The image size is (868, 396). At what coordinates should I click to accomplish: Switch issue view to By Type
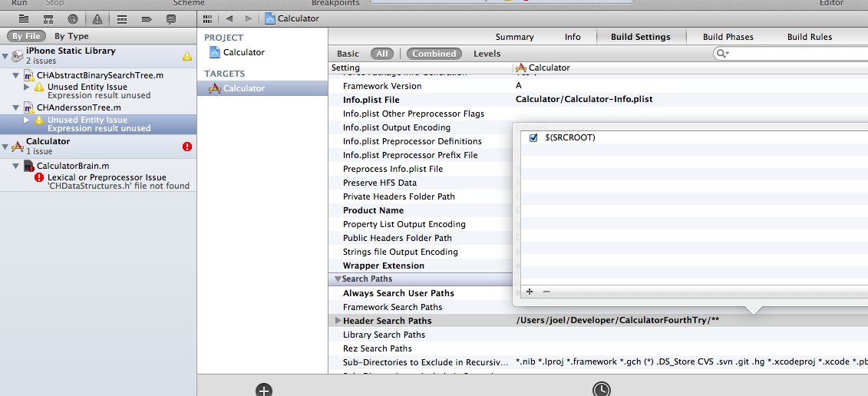[x=71, y=37]
